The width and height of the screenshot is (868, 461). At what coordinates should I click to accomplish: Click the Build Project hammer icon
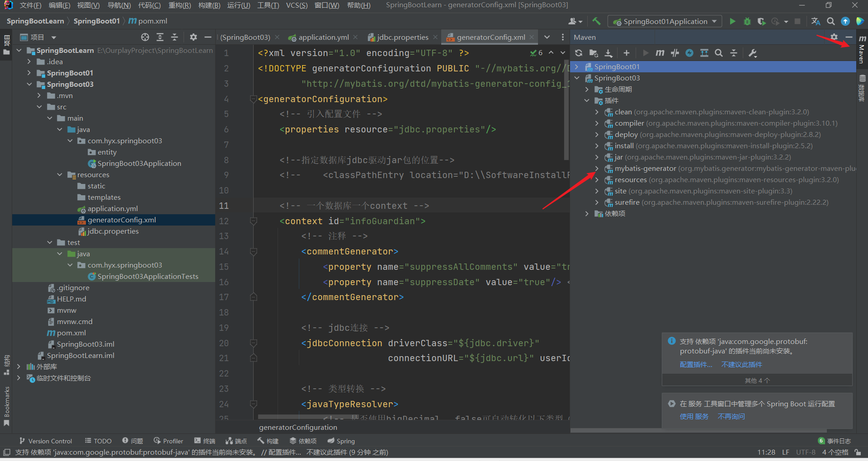tap(596, 21)
